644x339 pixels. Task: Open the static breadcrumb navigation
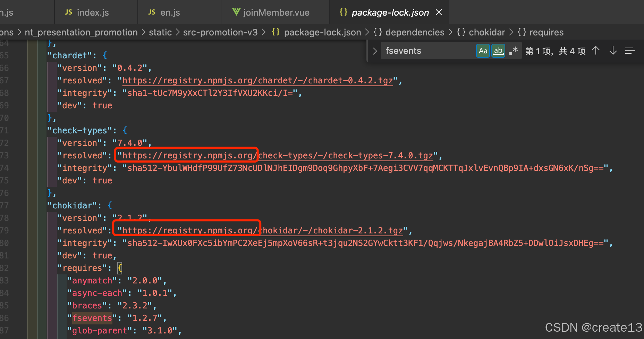(160, 32)
